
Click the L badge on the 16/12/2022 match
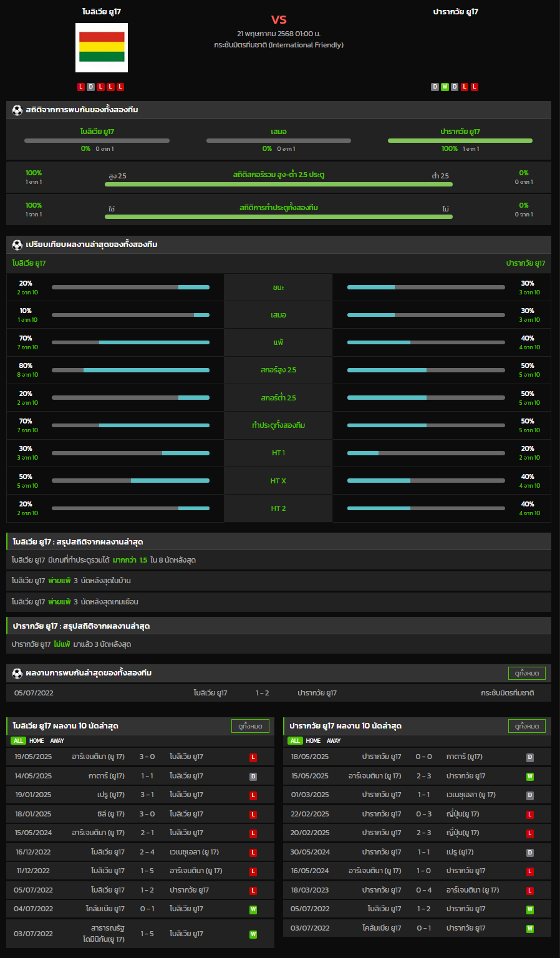(253, 853)
